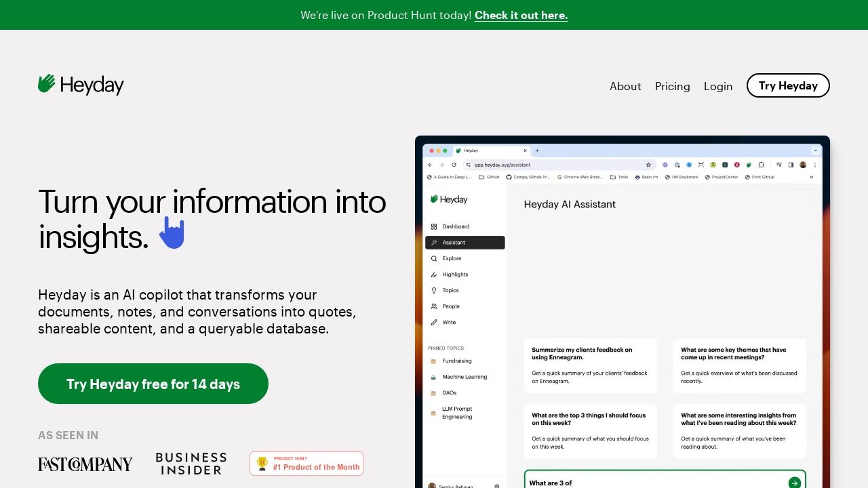Open the Github bookmarks folder
The height and width of the screenshot is (488, 868).
point(489,177)
